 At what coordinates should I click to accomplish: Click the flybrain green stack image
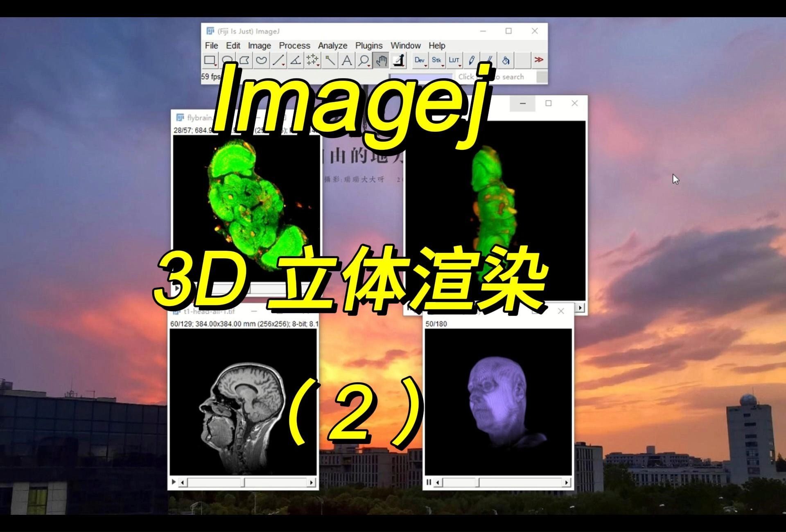246,209
